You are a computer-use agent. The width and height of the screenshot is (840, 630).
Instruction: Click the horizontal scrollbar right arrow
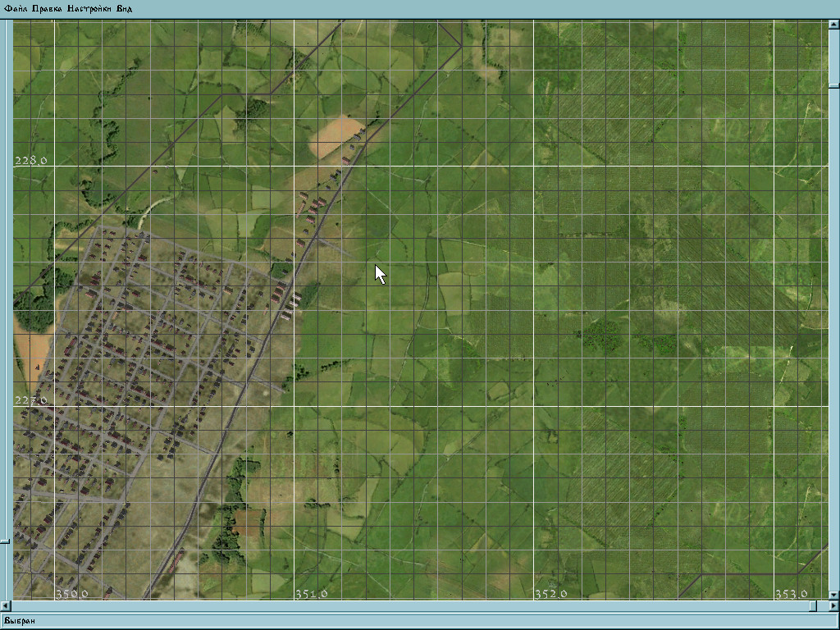tap(834, 605)
